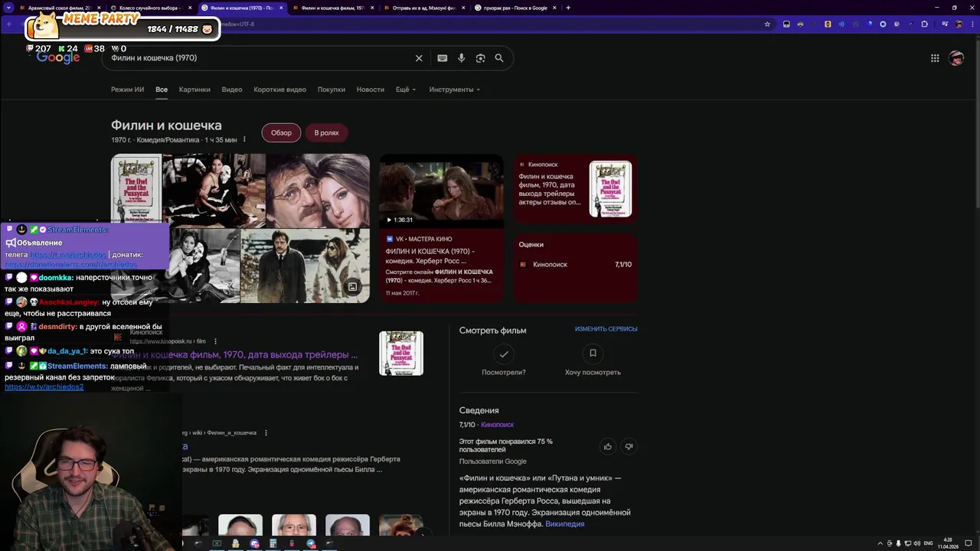Screen dimensions: 980x551
Task: Open a new browser tab with the plus
Action: pyautogui.click(x=568, y=8)
